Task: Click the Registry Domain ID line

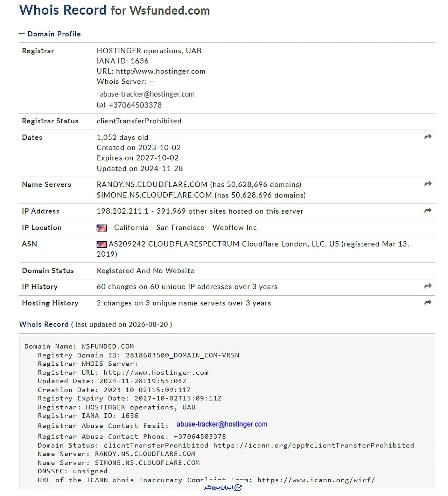Action: (x=139, y=355)
